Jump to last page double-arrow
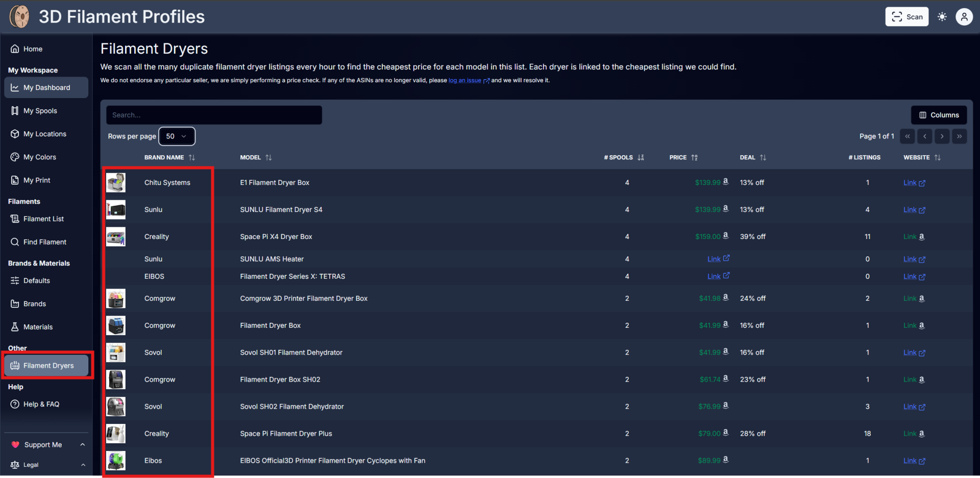The height and width of the screenshot is (478, 980). click(x=959, y=136)
